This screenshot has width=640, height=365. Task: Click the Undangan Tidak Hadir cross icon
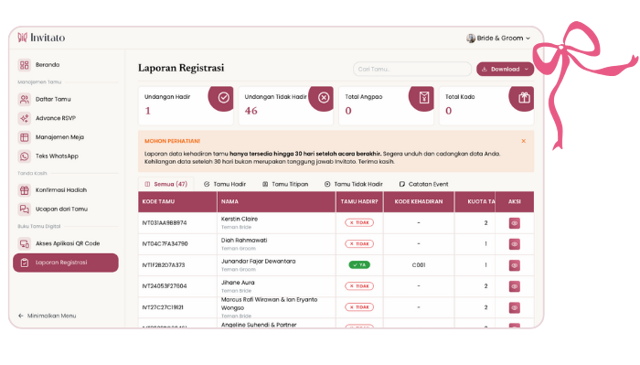[324, 97]
